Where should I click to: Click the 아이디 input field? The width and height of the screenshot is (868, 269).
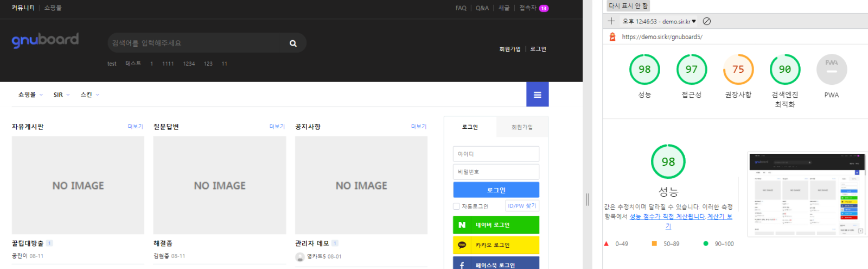tap(496, 154)
